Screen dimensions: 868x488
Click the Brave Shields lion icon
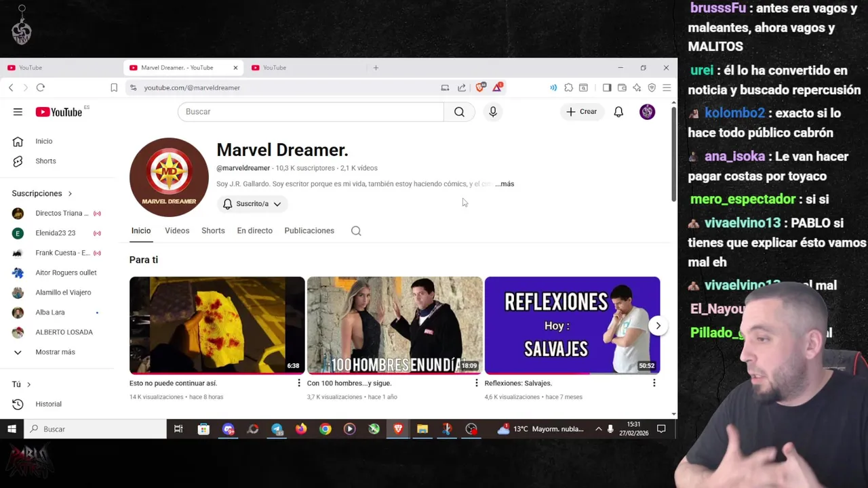pyautogui.click(x=481, y=87)
